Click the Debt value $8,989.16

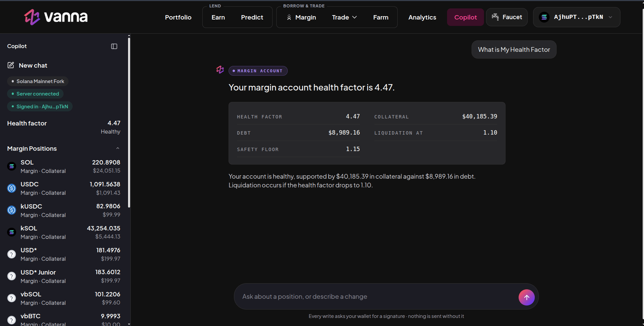click(344, 133)
